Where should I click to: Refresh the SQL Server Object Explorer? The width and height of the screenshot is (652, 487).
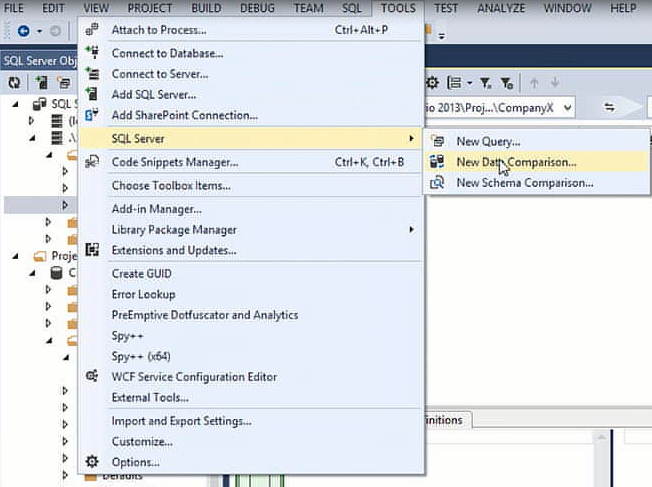click(x=14, y=83)
